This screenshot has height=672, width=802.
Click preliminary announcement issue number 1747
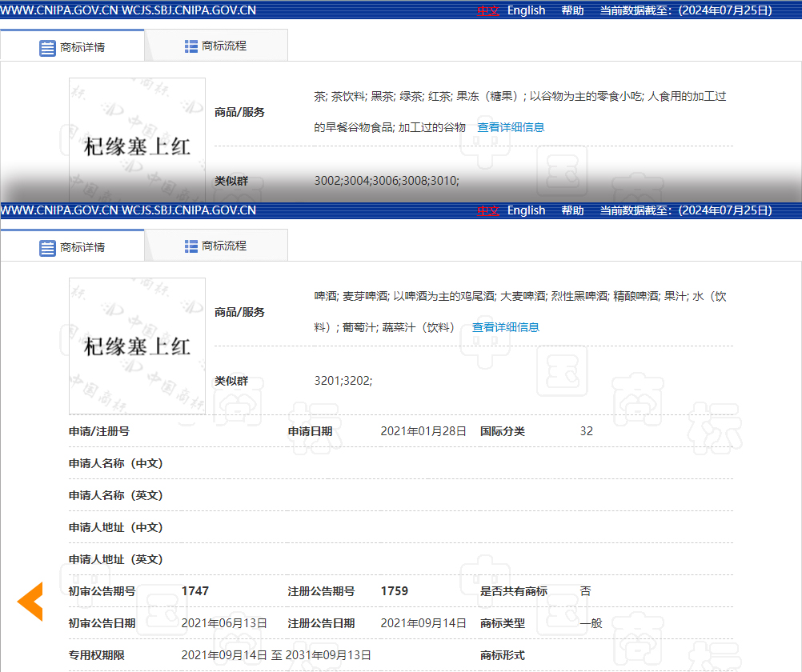(194, 591)
